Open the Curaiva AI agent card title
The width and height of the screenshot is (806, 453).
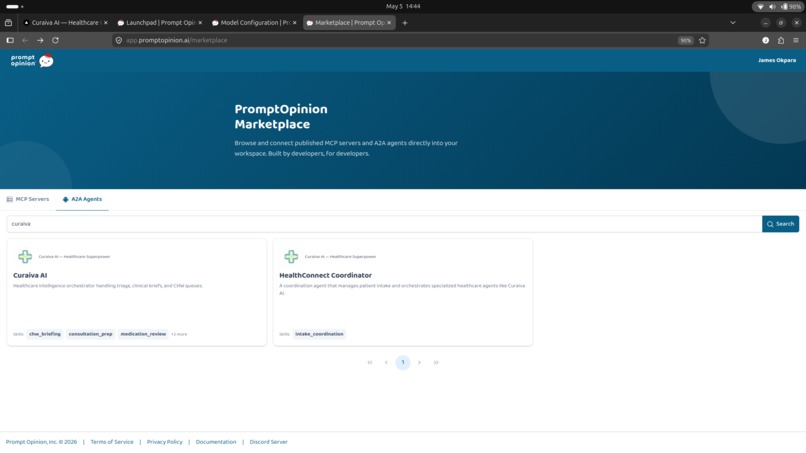[30, 275]
